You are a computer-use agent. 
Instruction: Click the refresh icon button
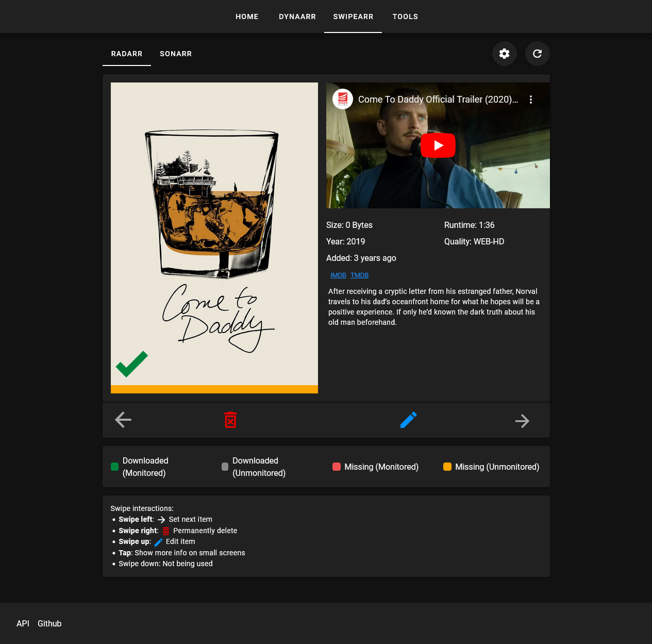click(538, 54)
